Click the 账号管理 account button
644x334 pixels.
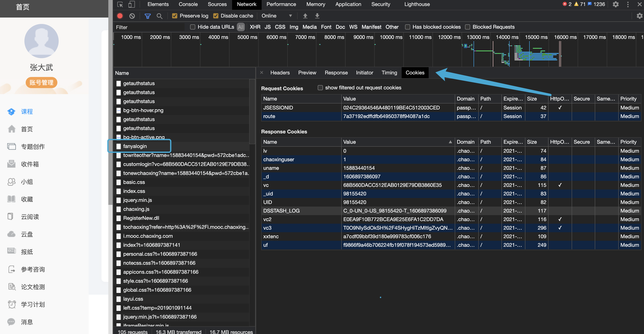pos(42,82)
